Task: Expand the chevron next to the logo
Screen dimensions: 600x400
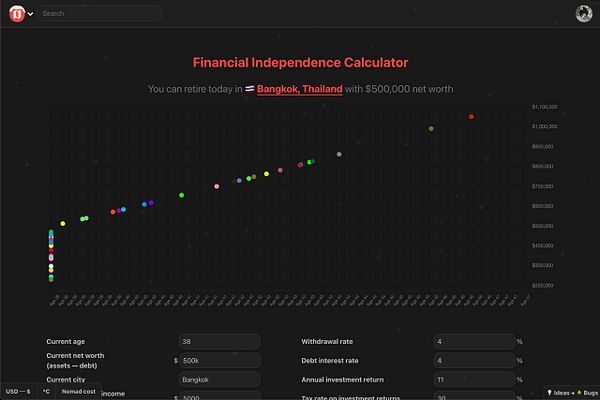Action: (31, 14)
